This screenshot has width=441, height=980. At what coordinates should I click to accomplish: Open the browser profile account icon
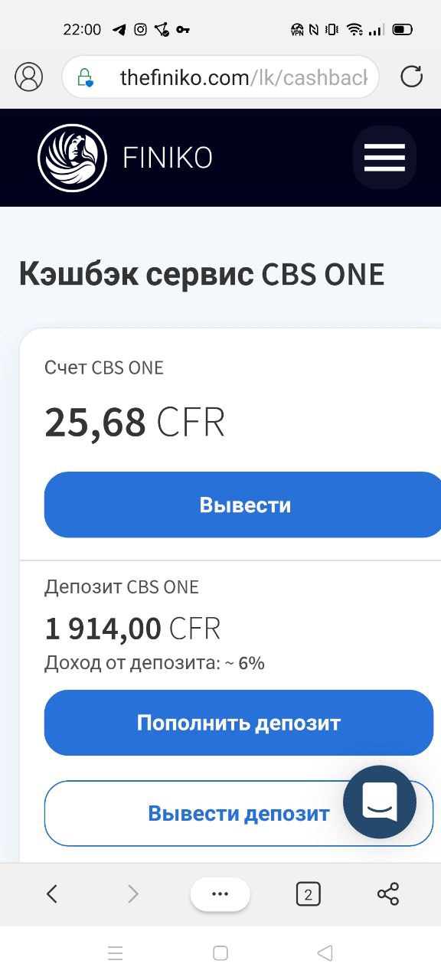[29, 77]
